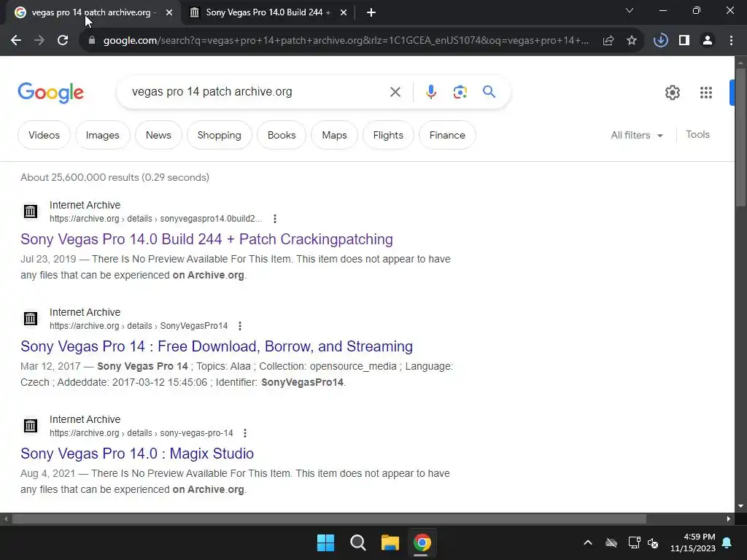Image resolution: width=747 pixels, height=560 pixels.
Task: Share this page from the address bar
Action: coord(608,41)
